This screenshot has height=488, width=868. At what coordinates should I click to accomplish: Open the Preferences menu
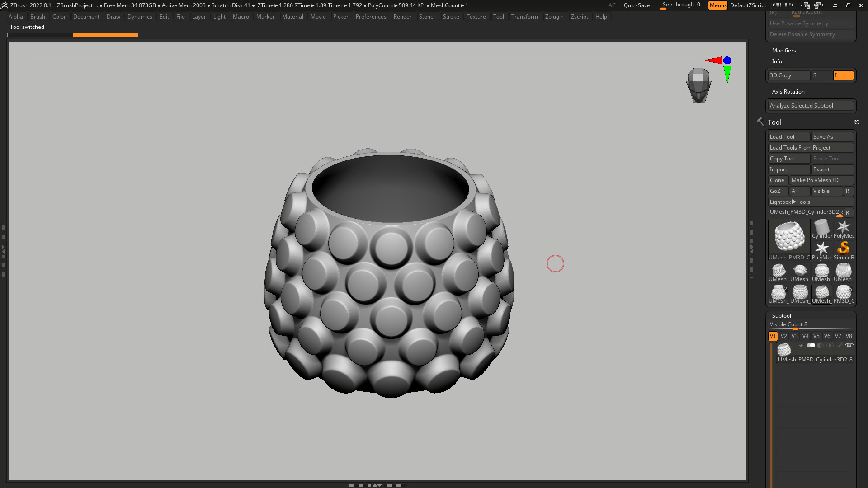(x=371, y=16)
